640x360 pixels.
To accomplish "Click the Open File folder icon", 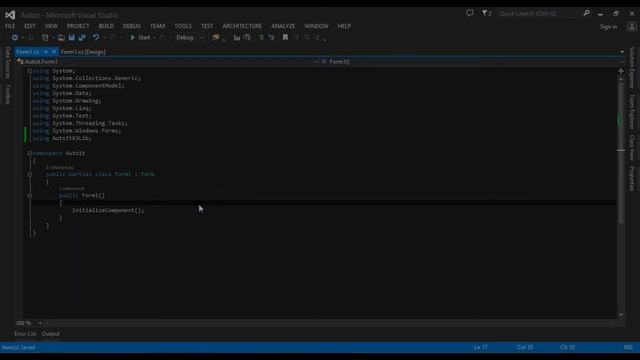I will click(61, 38).
